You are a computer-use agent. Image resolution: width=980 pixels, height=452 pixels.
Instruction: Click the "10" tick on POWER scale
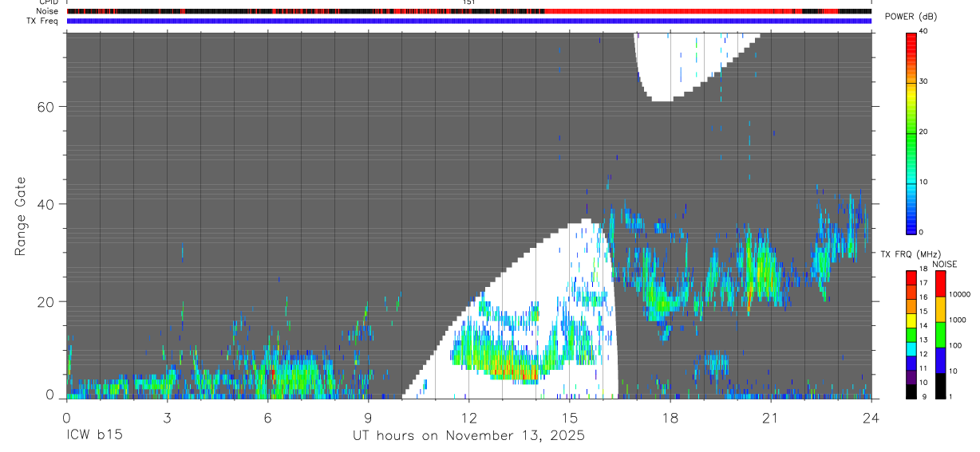point(924,182)
